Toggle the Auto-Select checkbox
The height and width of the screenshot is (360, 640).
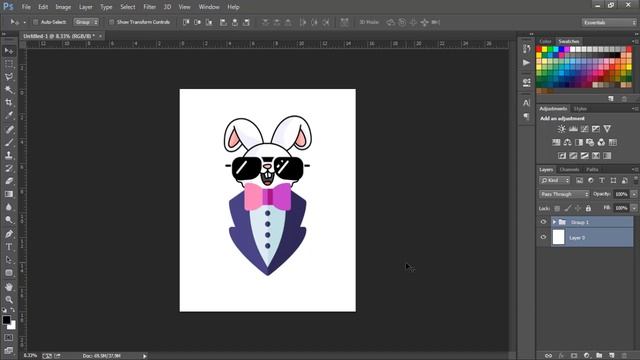[x=36, y=22]
